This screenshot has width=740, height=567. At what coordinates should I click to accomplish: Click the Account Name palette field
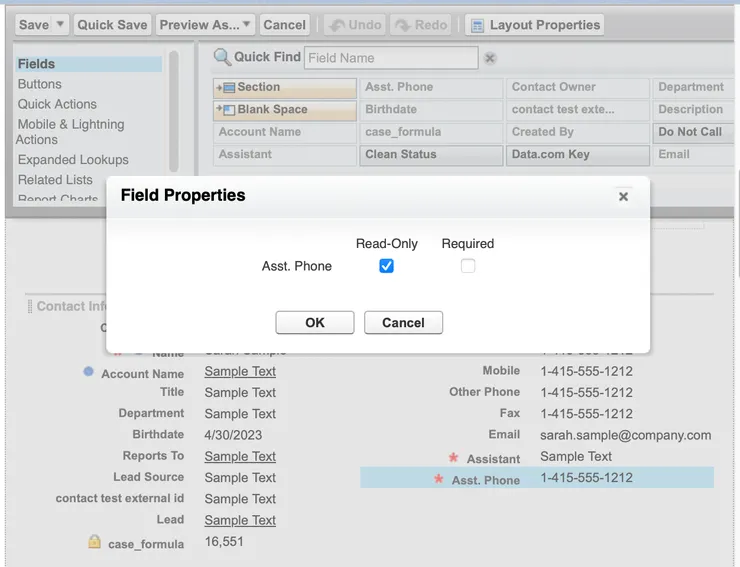285,132
